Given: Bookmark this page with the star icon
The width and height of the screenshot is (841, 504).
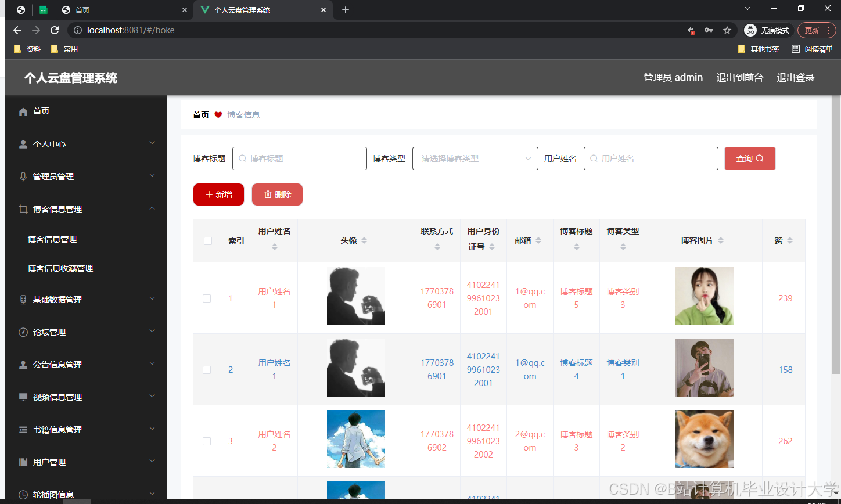Looking at the screenshot, I should coord(727,30).
